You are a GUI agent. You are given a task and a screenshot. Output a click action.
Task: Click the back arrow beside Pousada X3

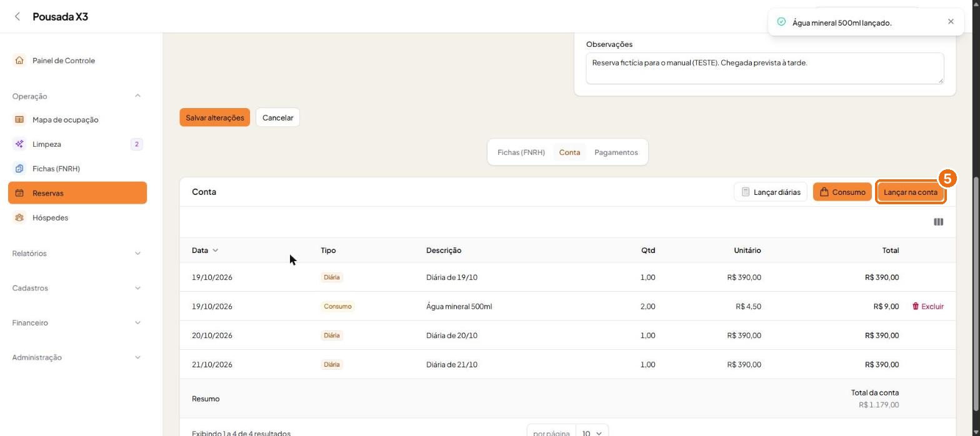point(17,17)
